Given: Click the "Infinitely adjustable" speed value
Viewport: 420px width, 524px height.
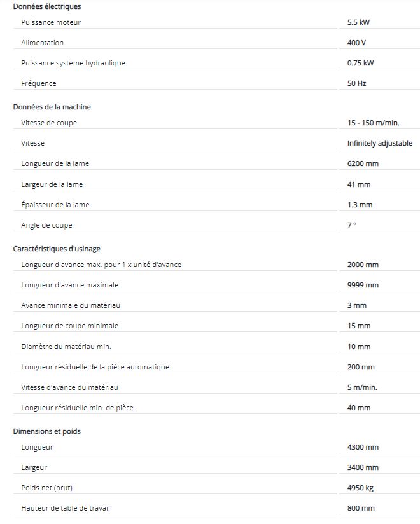Looking at the screenshot, I should point(380,143).
